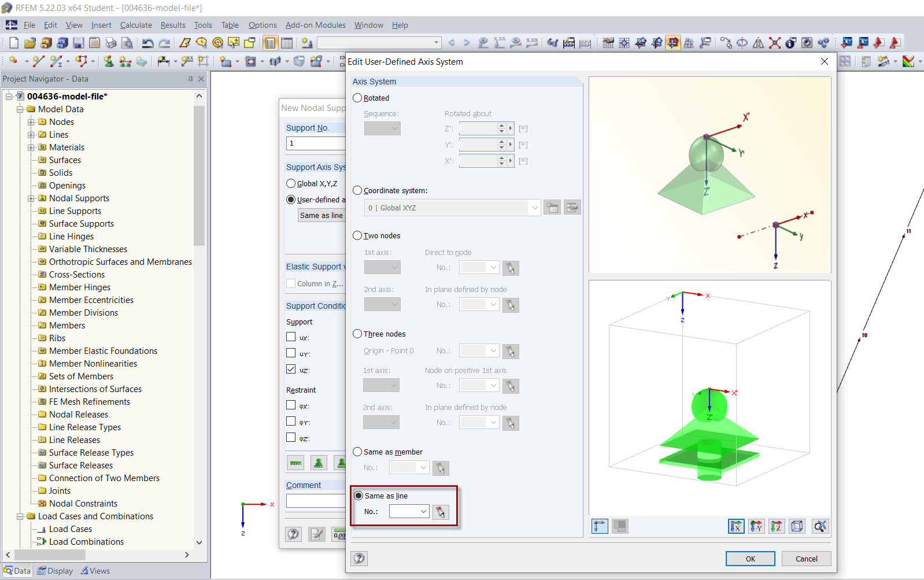Screen dimensions: 924x580
Task: Uncheck the uz support checkbox
Action: [x=291, y=369]
